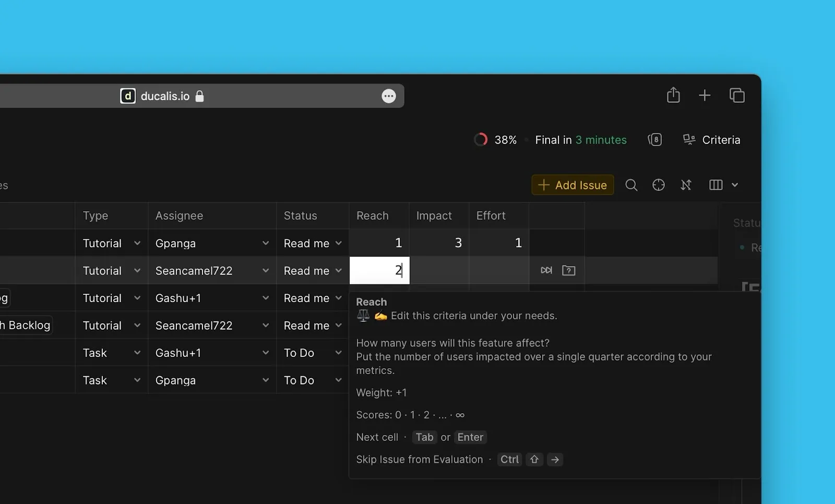Click the search magnifier icon
The width and height of the screenshot is (835, 504).
click(x=631, y=185)
